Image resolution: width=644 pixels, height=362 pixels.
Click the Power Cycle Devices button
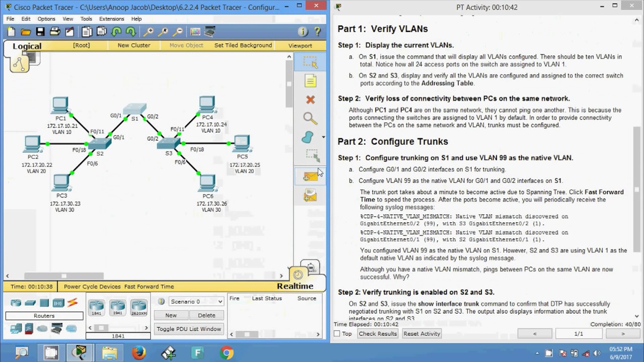point(92,287)
